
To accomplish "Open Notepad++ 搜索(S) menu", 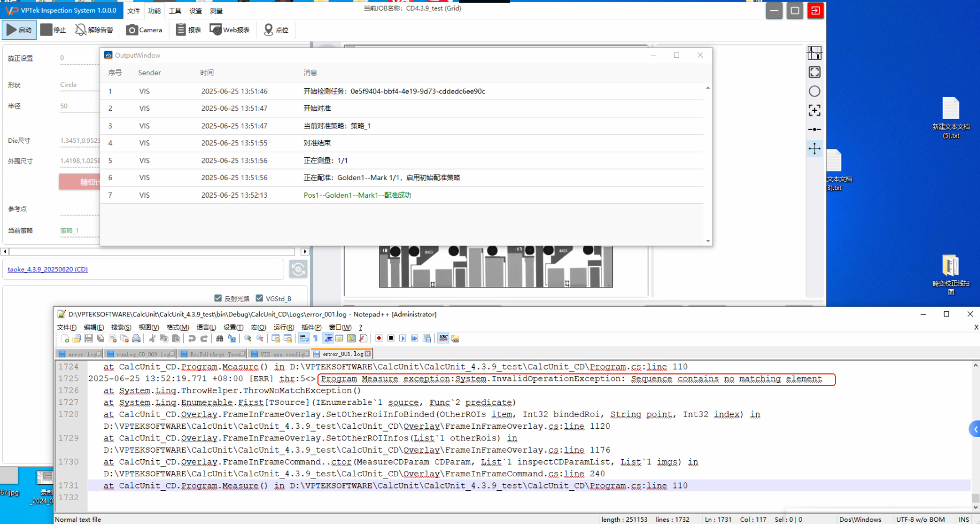I will pos(121,327).
